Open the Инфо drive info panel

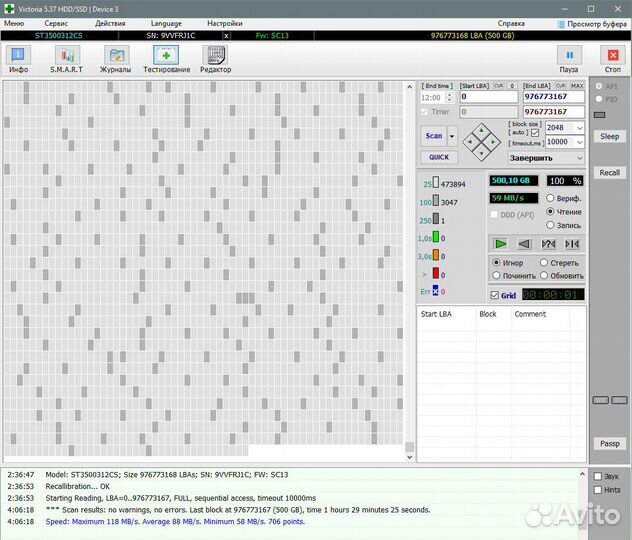(19, 58)
